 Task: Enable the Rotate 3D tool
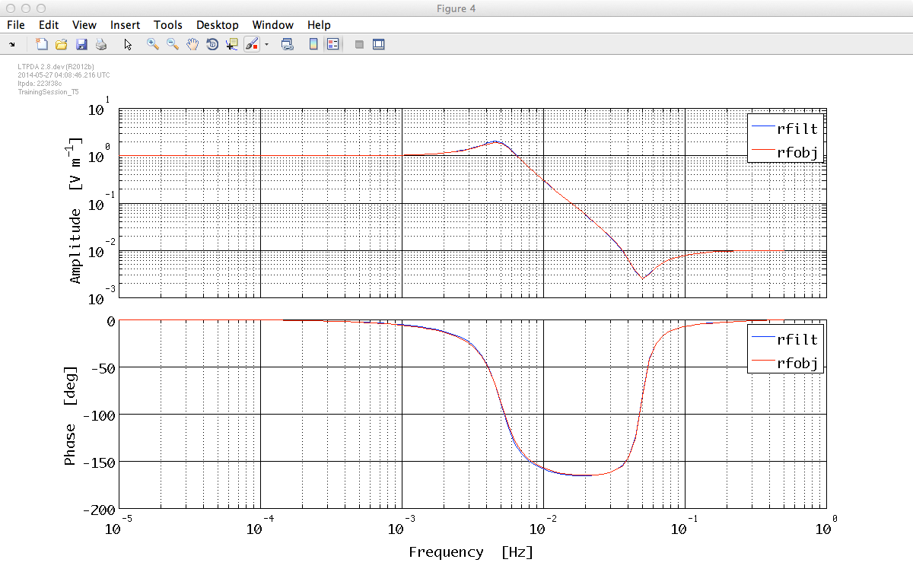(x=212, y=44)
